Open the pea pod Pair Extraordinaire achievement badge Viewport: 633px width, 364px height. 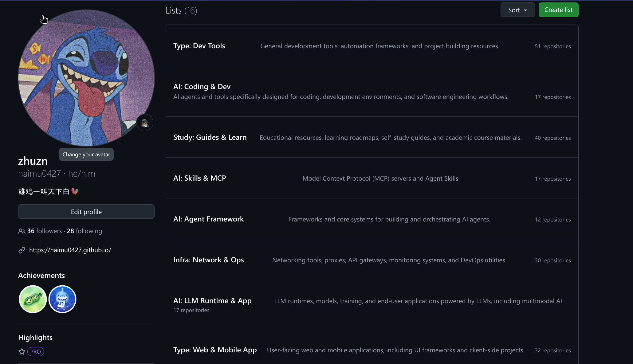(x=33, y=299)
